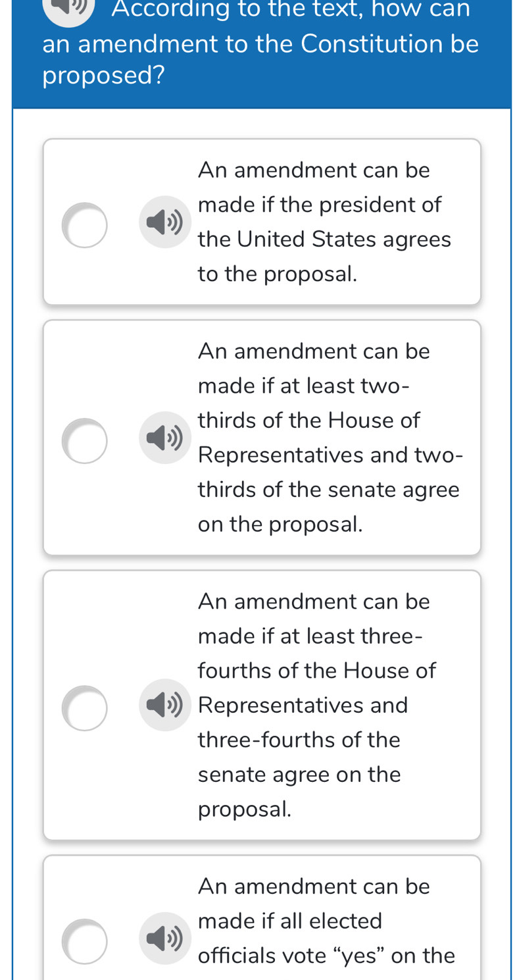Image resolution: width=515 pixels, height=980 pixels.
Task: Click the question text about proposing an amendment
Action: click(x=260, y=44)
